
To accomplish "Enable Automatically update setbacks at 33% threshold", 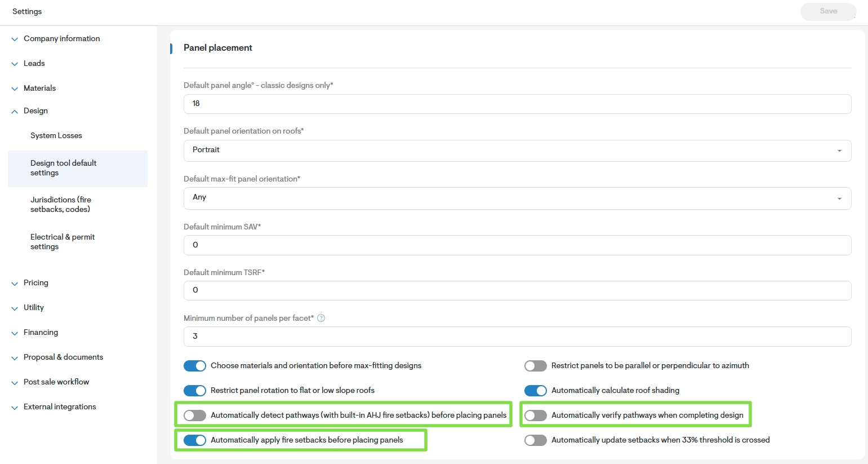I will [x=536, y=440].
